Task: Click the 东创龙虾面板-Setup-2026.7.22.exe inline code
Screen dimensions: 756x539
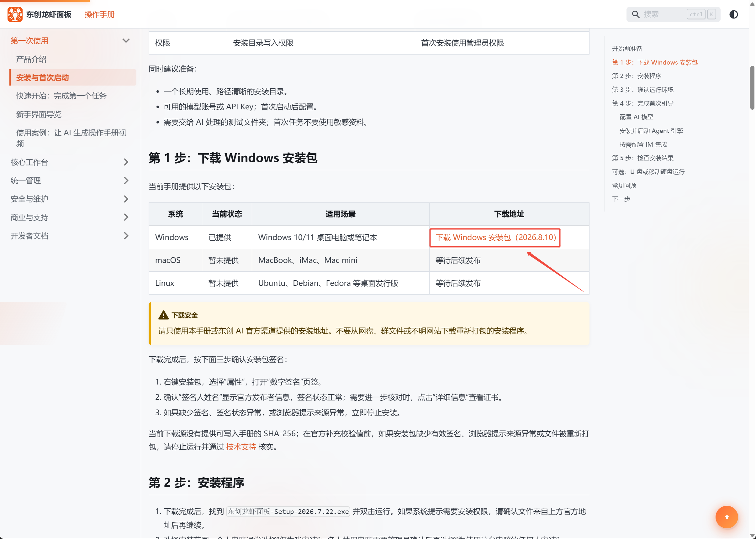Action: coord(288,511)
